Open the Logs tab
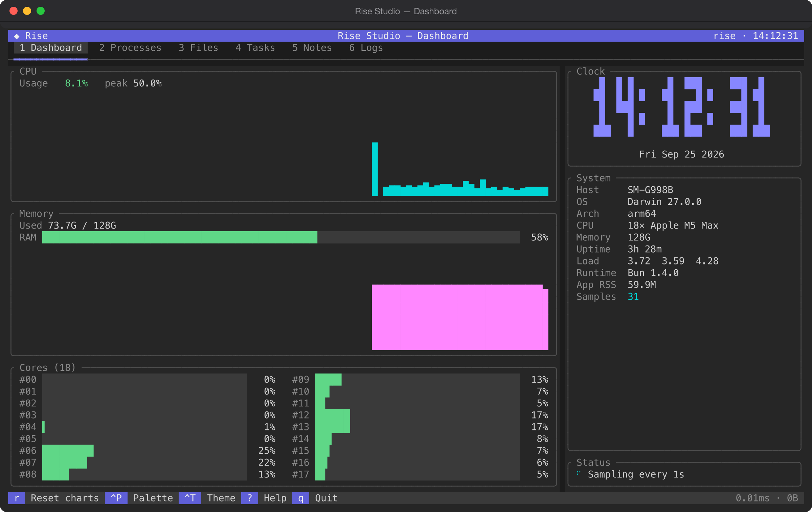 [366, 48]
